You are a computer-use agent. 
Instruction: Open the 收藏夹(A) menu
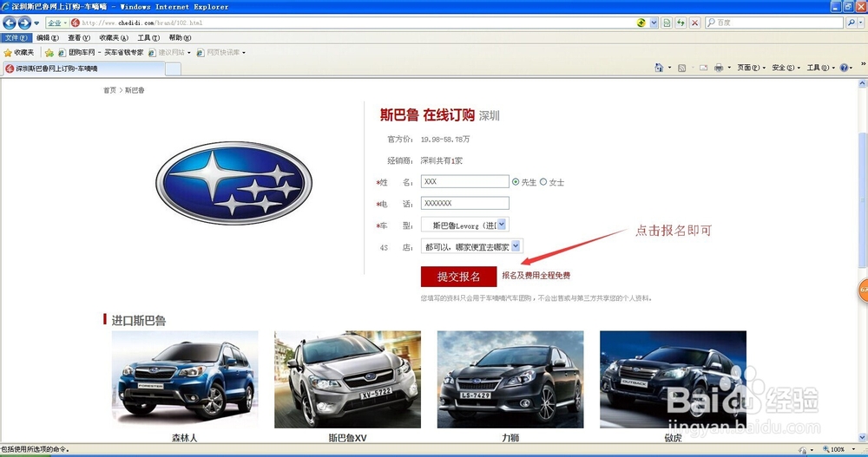(114, 37)
